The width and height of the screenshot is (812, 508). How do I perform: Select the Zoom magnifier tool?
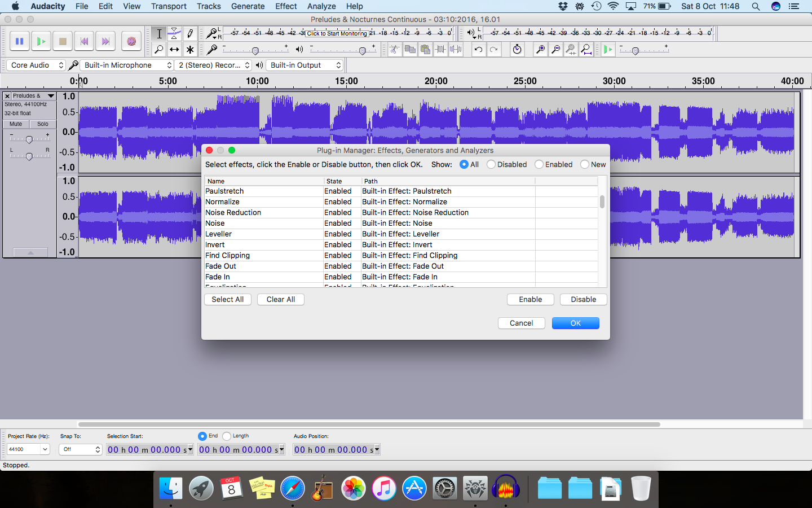(x=159, y=50)
